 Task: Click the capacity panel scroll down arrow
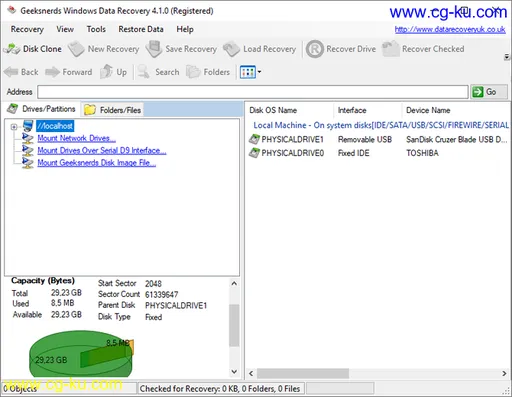click(x=234, y=371)
